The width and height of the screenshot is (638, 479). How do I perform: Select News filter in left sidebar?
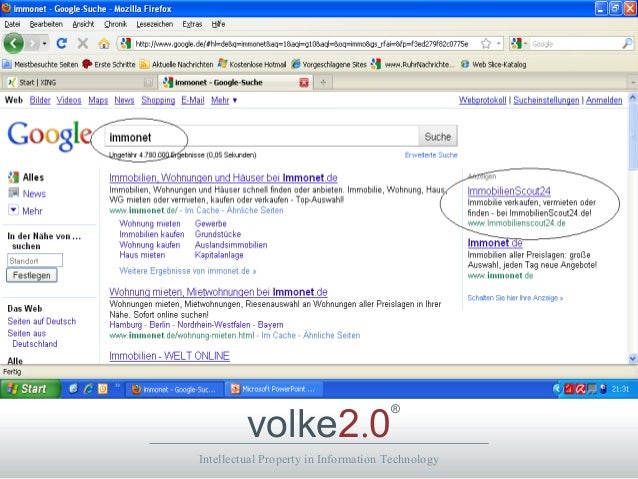pos(34,194)
